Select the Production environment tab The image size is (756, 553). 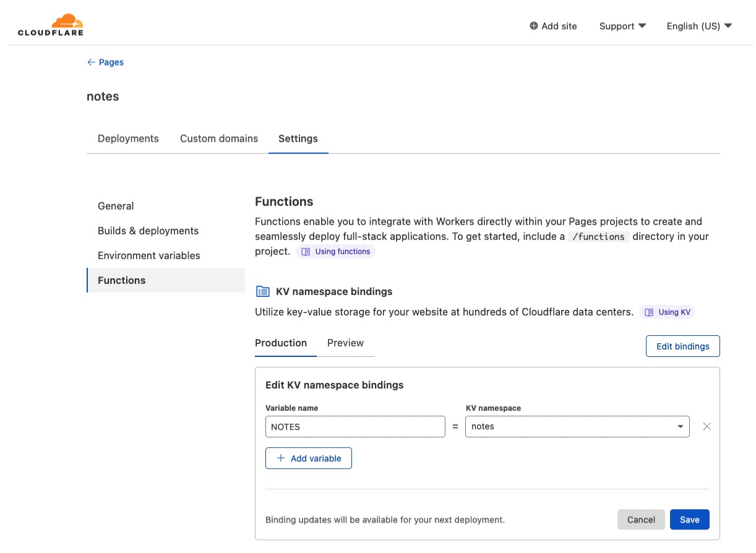tap(281, 343)
